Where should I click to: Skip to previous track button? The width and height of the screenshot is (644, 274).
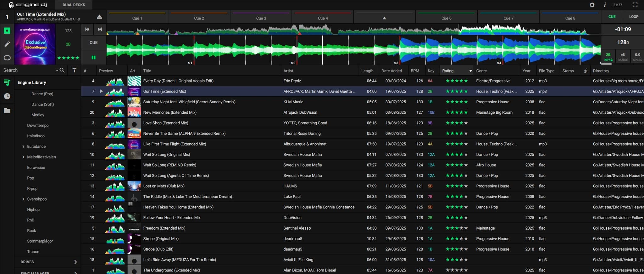tap(87, 29)
